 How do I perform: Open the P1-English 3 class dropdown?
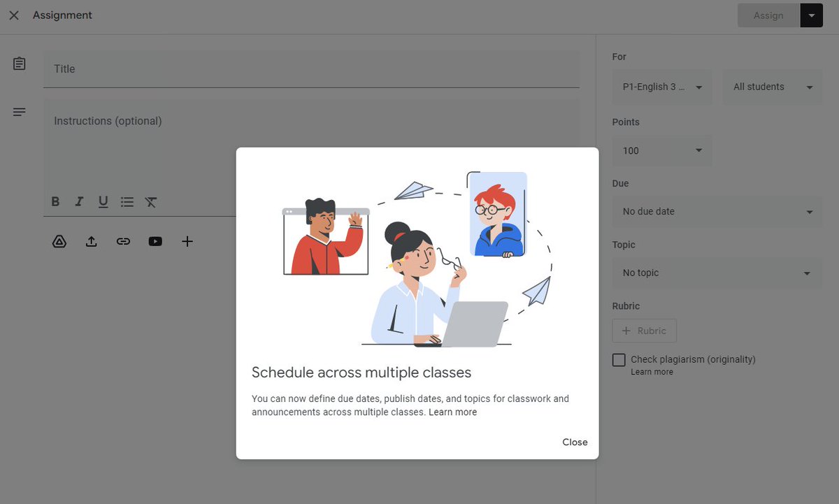coord(662,87)
